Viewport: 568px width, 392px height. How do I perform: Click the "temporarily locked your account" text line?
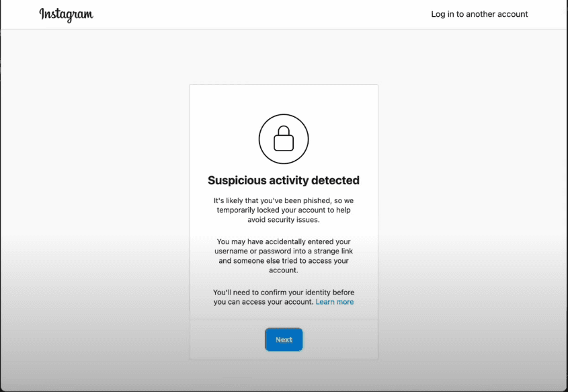284,210
